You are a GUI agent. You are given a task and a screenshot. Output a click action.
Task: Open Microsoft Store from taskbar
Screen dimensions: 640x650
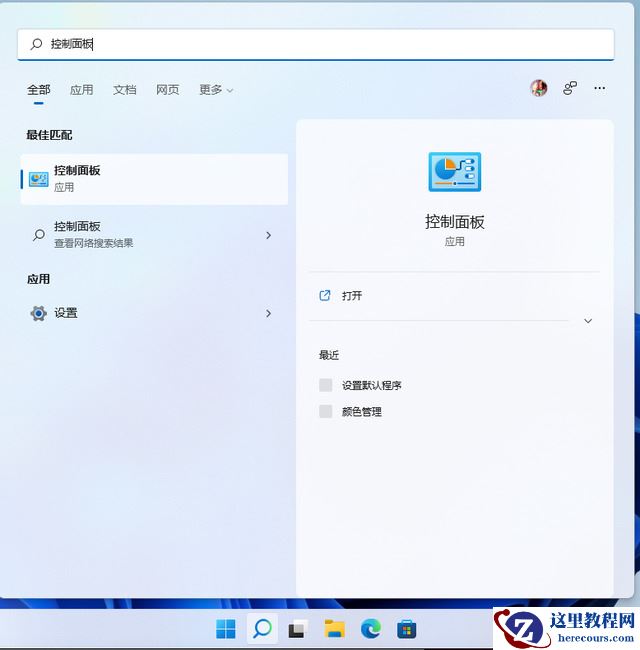pos(407,630)
